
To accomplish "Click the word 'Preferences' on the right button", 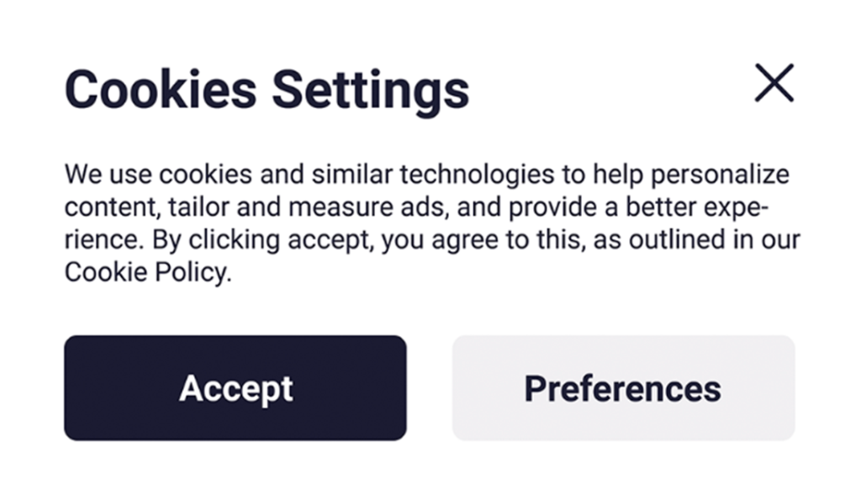I will click(x=623, y=388).
